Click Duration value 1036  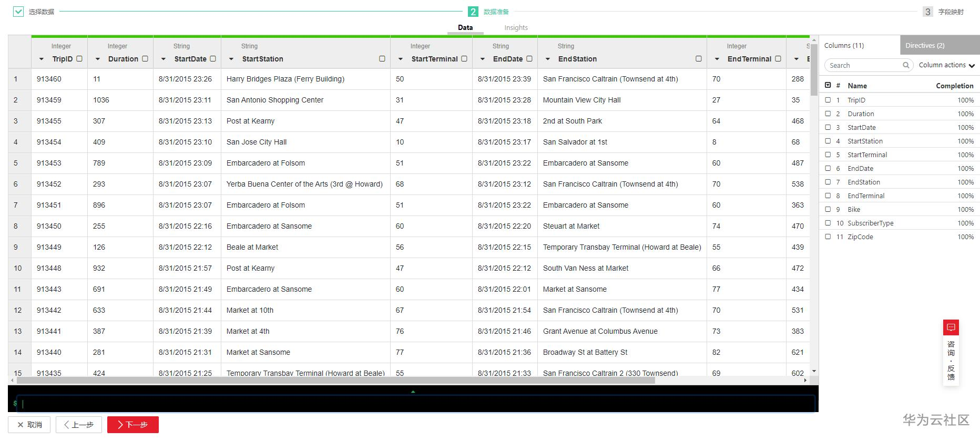101,100
